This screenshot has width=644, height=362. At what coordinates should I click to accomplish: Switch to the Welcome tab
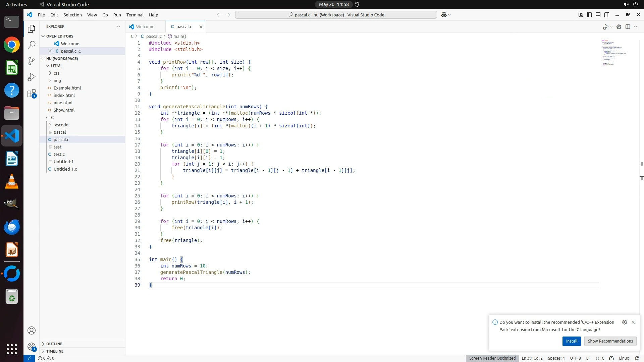click(145, 26)
